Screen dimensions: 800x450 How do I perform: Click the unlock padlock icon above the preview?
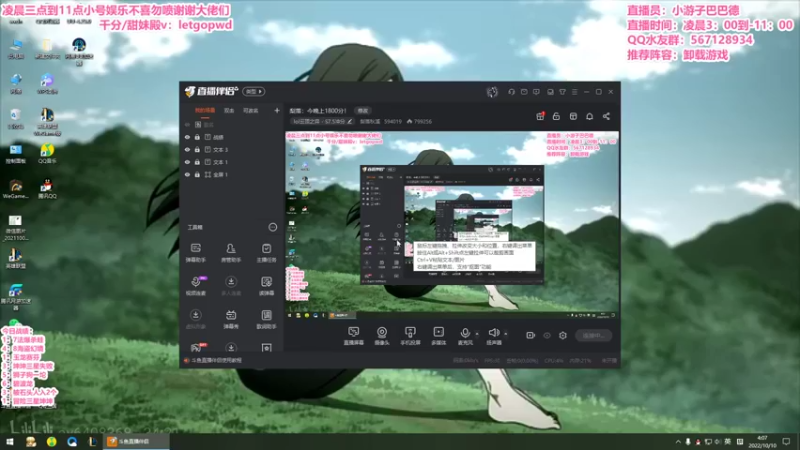click(556, 116)
